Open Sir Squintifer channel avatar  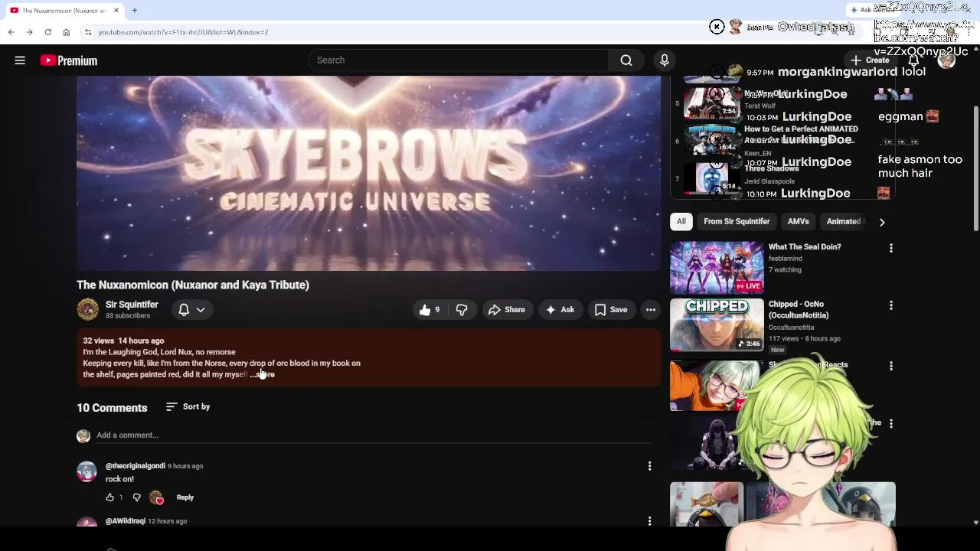pyautogui.click(x=87, y=309)
